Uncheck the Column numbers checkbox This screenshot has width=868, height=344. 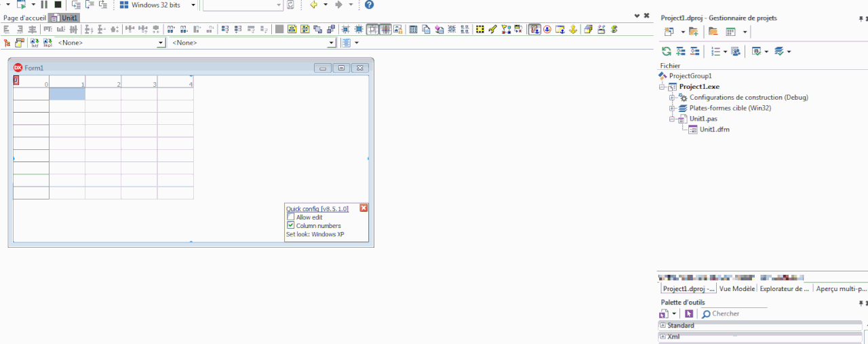(x=291, y=226)
